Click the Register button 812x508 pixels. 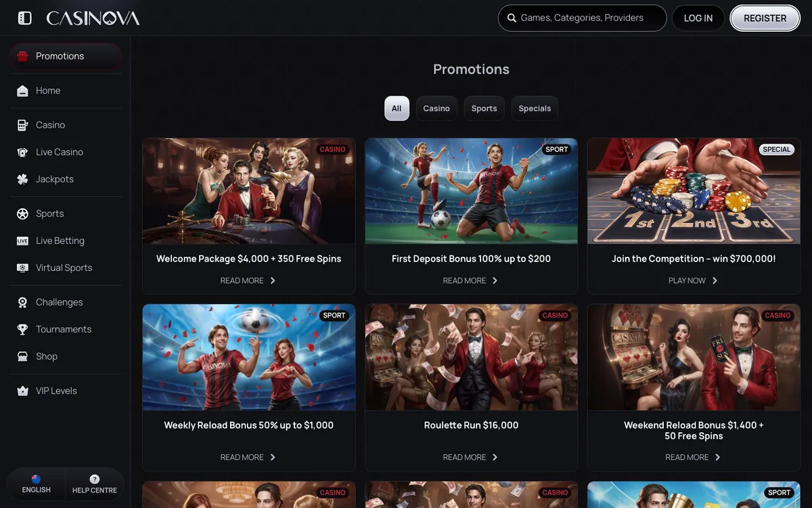coord(765,18)
